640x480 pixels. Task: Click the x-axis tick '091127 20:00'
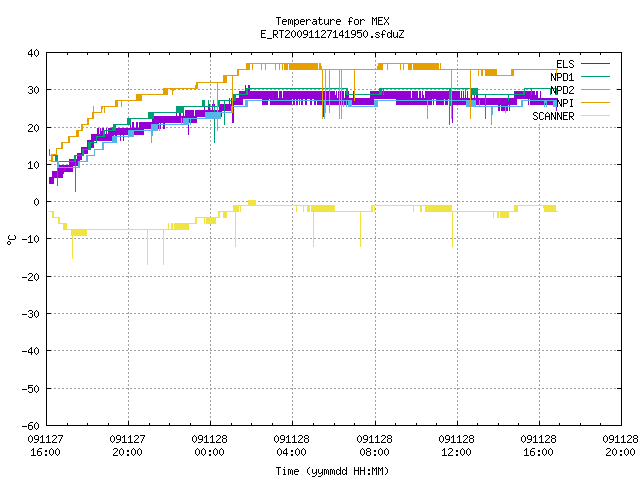click(127, 446)
